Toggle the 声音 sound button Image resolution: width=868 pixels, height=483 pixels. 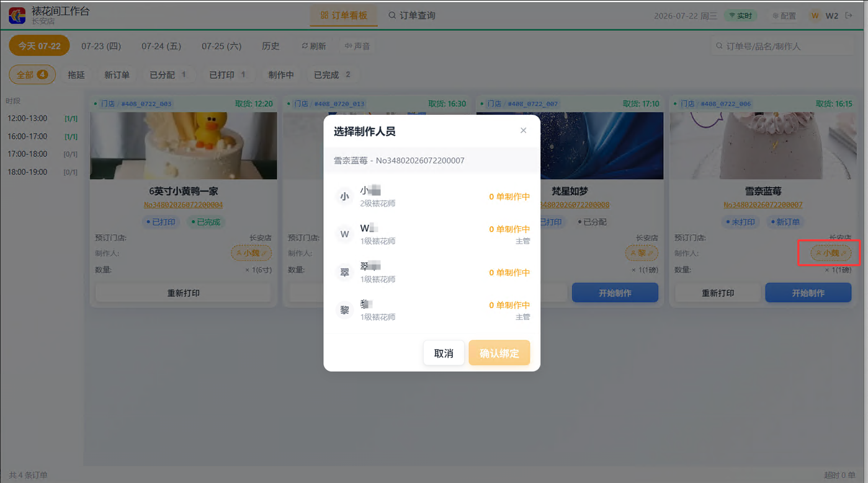point(357,46)
